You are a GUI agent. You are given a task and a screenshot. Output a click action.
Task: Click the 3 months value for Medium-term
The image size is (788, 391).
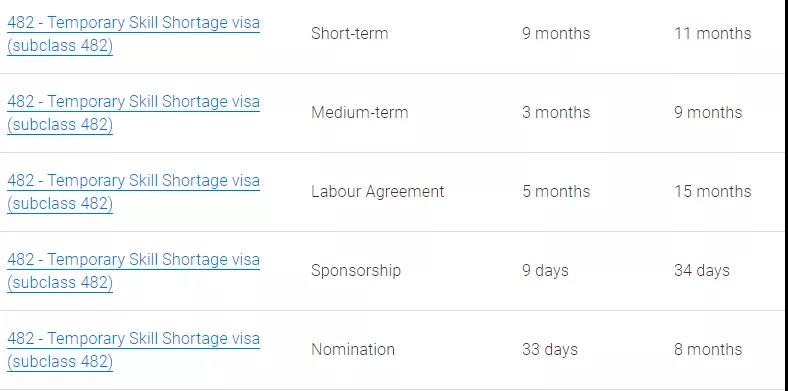click(x=556, y=113)
